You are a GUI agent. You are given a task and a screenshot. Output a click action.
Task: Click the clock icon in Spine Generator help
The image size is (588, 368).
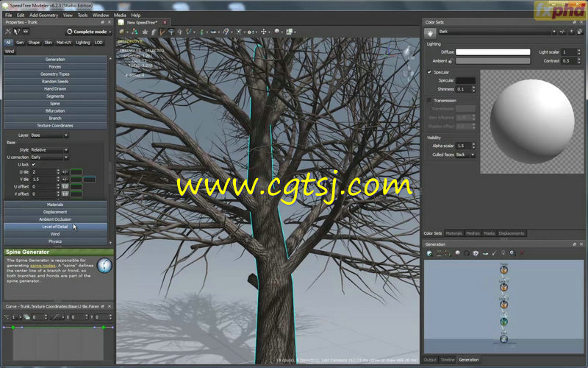pos(104,265)
